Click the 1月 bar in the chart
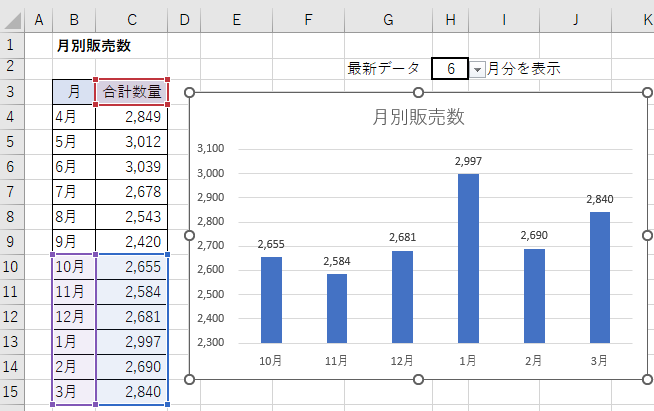654x411 pixels. point(468,258)
